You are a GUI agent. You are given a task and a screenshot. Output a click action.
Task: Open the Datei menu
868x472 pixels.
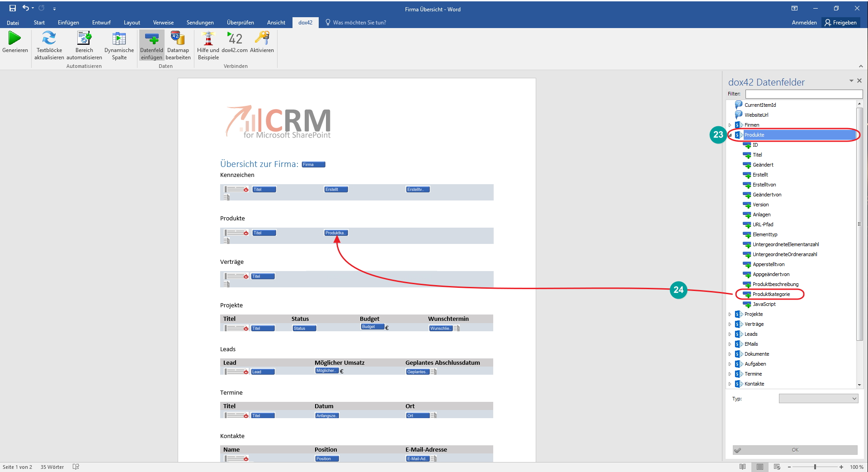tap(13, 23)
